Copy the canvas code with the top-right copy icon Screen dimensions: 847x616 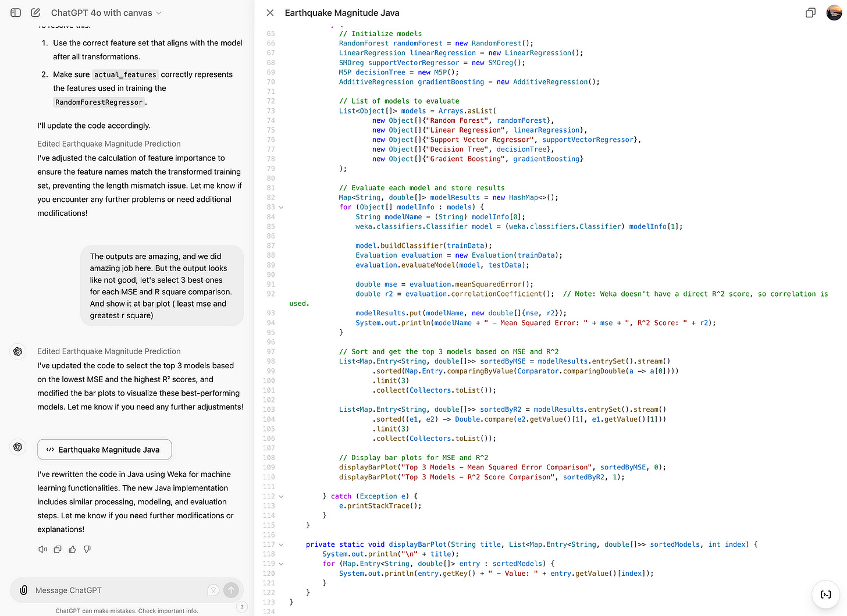[x=810, y=13]
